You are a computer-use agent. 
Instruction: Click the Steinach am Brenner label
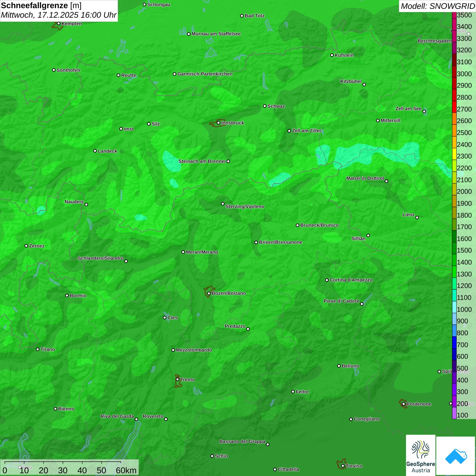(x=202, y=161)
